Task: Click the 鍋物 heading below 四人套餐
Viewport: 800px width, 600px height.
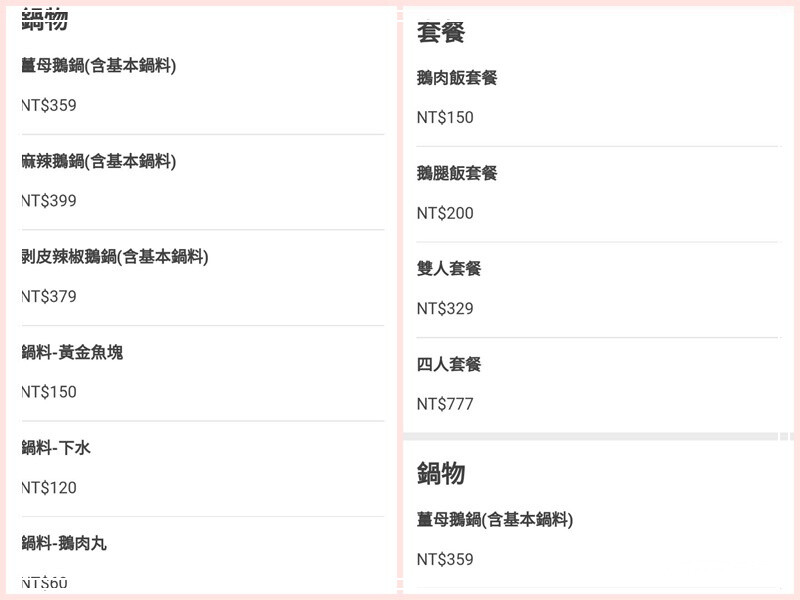Action: tap(441, 474)
